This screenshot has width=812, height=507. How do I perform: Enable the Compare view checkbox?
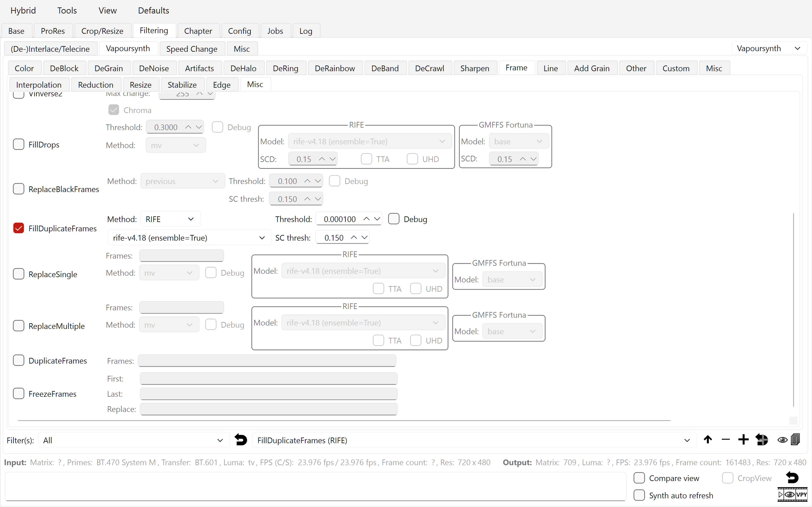tap(639, 478)
